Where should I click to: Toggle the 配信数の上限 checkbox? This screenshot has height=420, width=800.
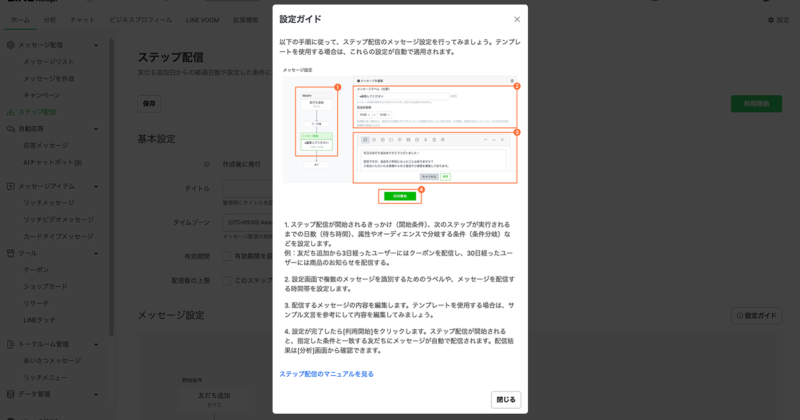227,280
